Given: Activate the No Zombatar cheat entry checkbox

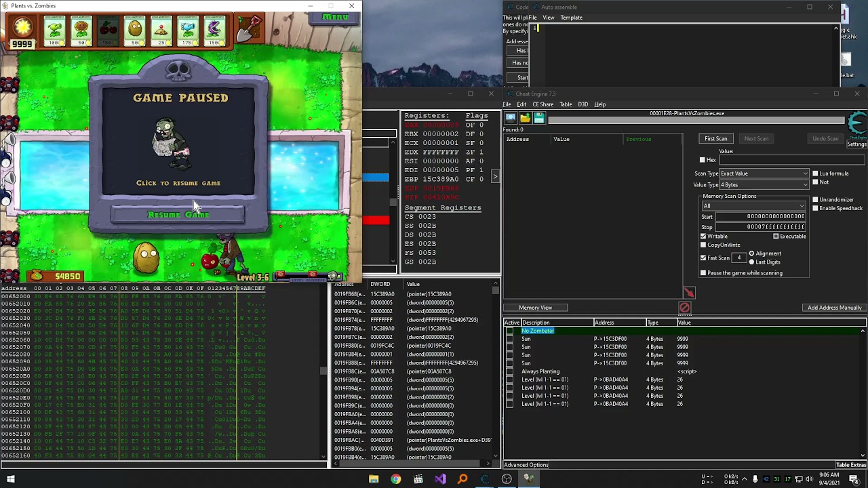Looking at the screenshot, I should 510,331.
